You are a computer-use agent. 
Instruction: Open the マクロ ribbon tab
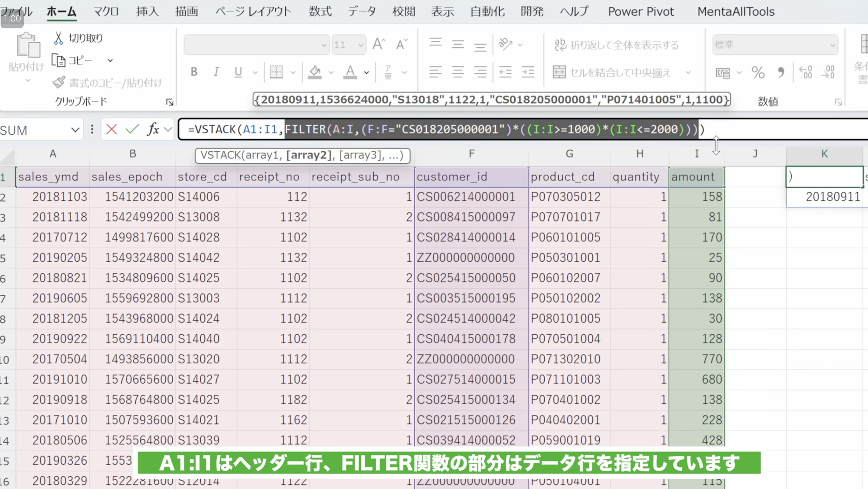pos(106,12)
